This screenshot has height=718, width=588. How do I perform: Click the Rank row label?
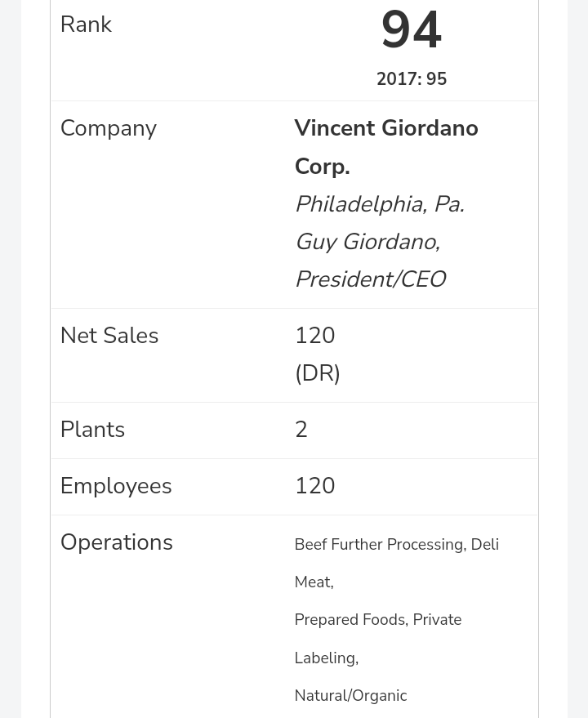[86, 25]
